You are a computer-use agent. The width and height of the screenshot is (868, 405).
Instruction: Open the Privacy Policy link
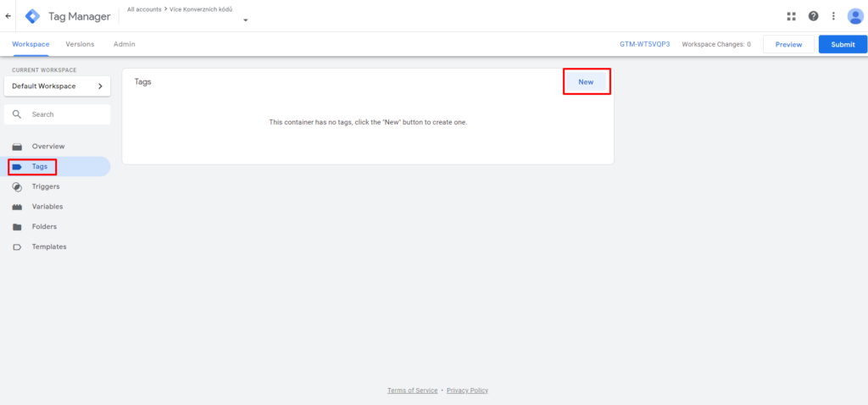pos(467,391)
